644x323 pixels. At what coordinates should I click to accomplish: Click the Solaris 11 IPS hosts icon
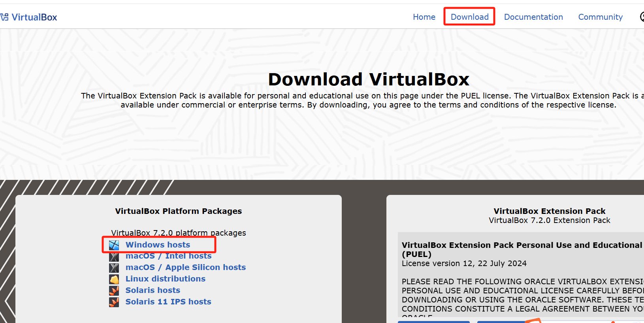click(x=114, y=302)
